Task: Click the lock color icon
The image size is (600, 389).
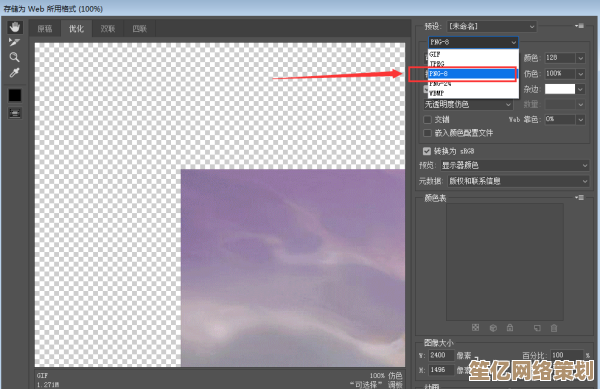Action: pyautogui.click(x=510, y=328)
